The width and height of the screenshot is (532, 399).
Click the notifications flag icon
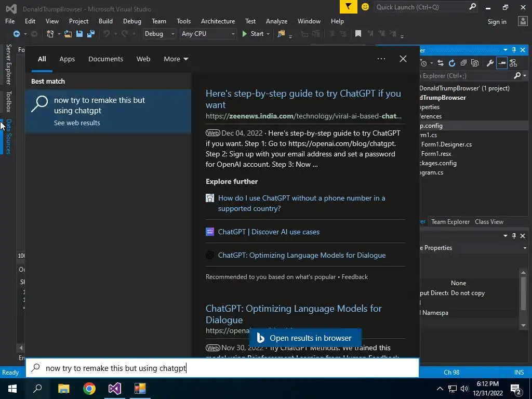[x=349, y=7]
